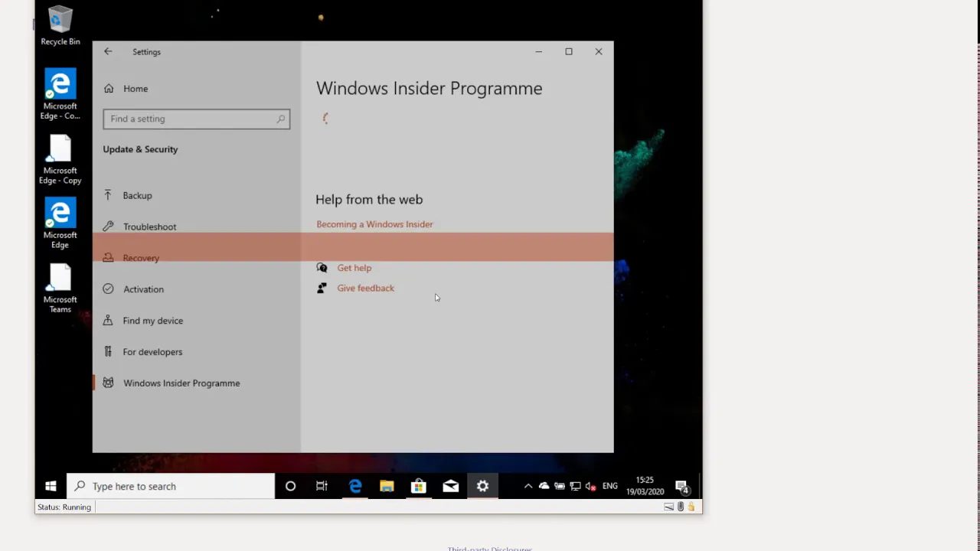Launch Microsoft Edge from the taskbar
This screenshot has height=551, width=980.
point(354,486)
